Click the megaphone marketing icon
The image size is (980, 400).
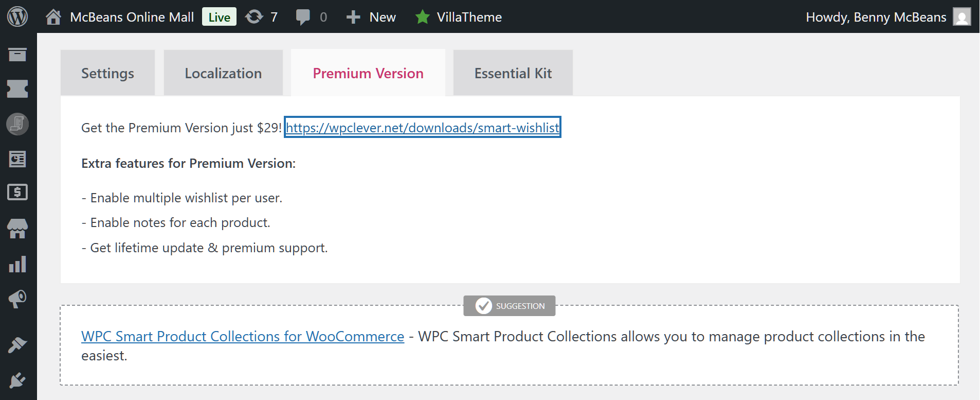pyautogui.click(x=17, y=299)
